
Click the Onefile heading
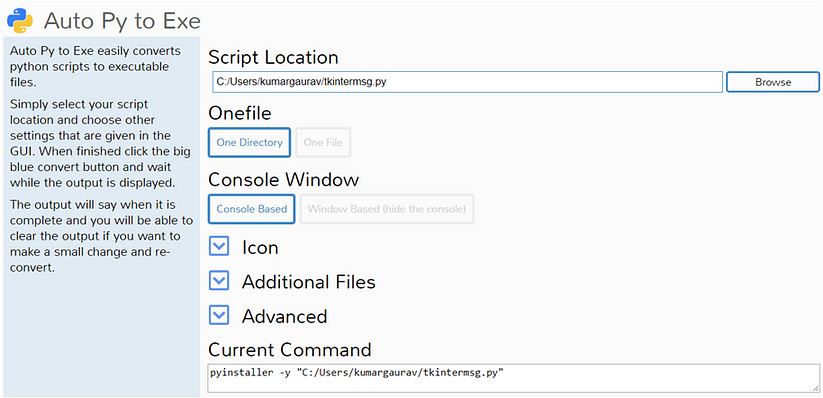point(240,113)
